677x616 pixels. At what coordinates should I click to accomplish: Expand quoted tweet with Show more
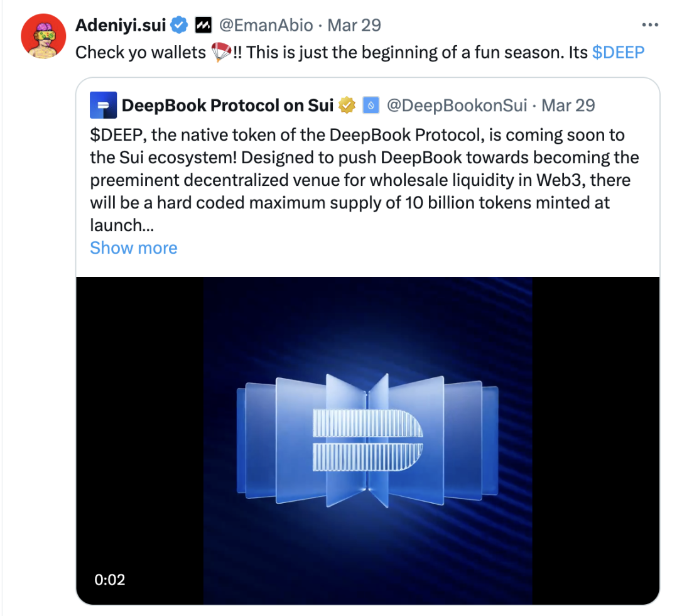pyautogui.click(x=134, y=248)
